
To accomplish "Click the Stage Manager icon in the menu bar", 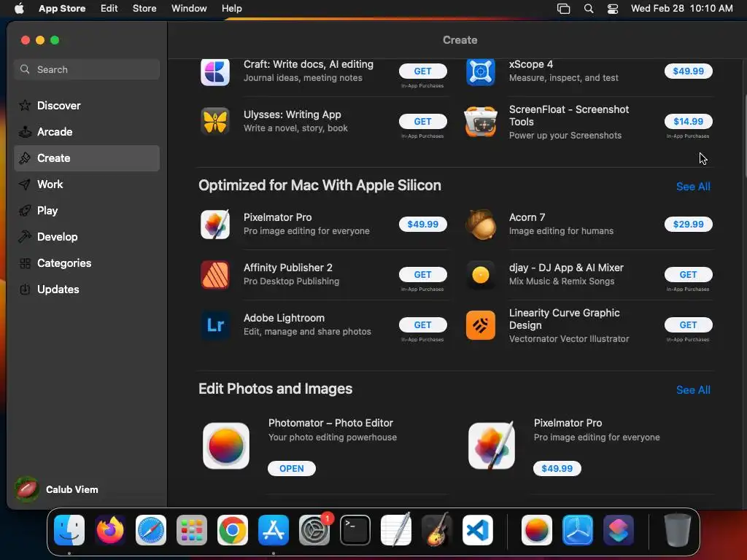I will click(x=564, y=9).
